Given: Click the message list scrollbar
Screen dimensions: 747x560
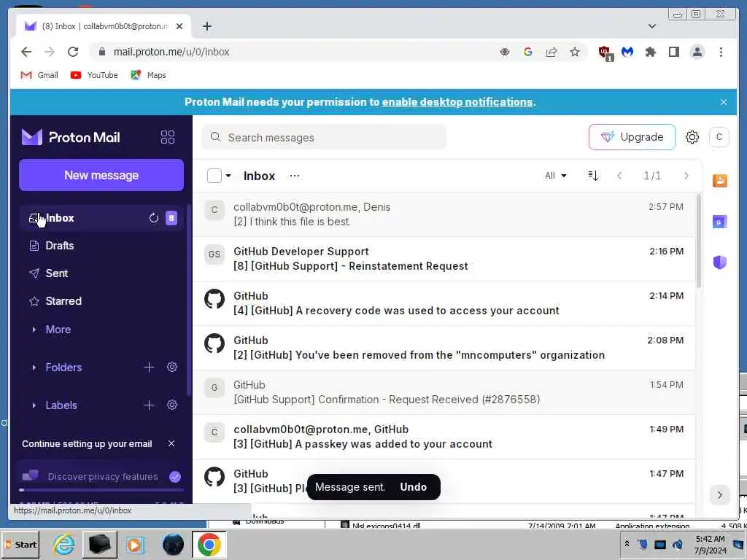Looking at the screenshot, I should point(698,241).
